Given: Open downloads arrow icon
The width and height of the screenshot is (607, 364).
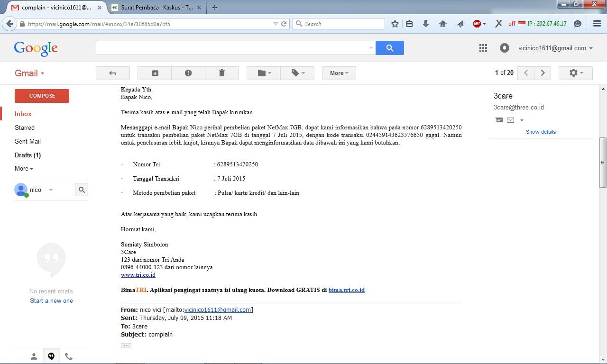Looking at the screenshot, I should click(x=426, y=24).
